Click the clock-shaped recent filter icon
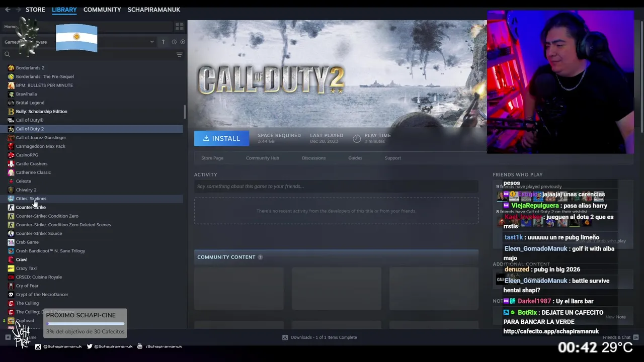The height and width of the screenshot is (362, 644). pyautogui.click(x=174, y=42)
